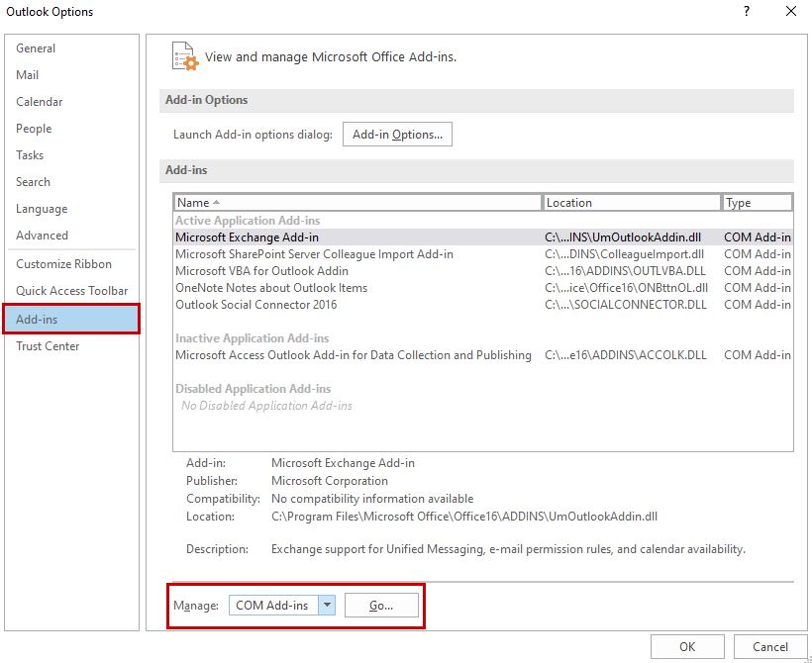The width and height of the screenshot is (812, 663).
Task: Click the ONBttnOL.dll location cell
Action: (x=626, y=288)
